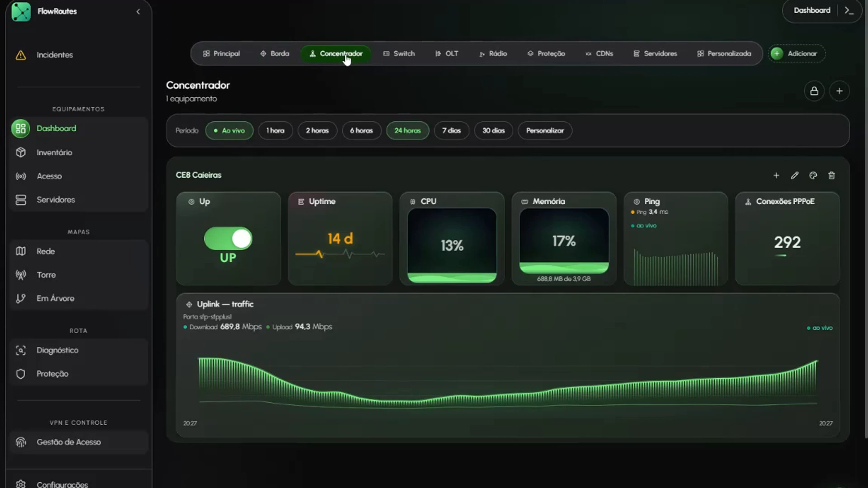Select the 30 dias period
Viewport: 868px width, 488px height.
493,131
